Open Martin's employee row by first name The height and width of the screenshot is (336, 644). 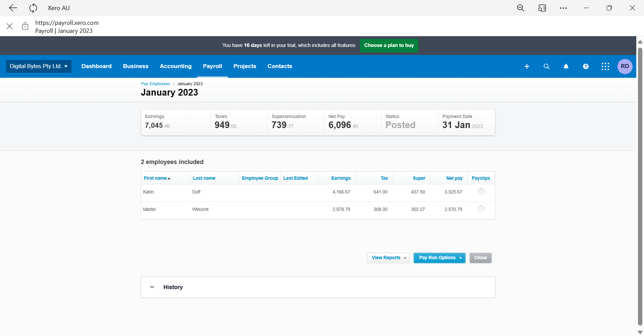tap(149, 209)
